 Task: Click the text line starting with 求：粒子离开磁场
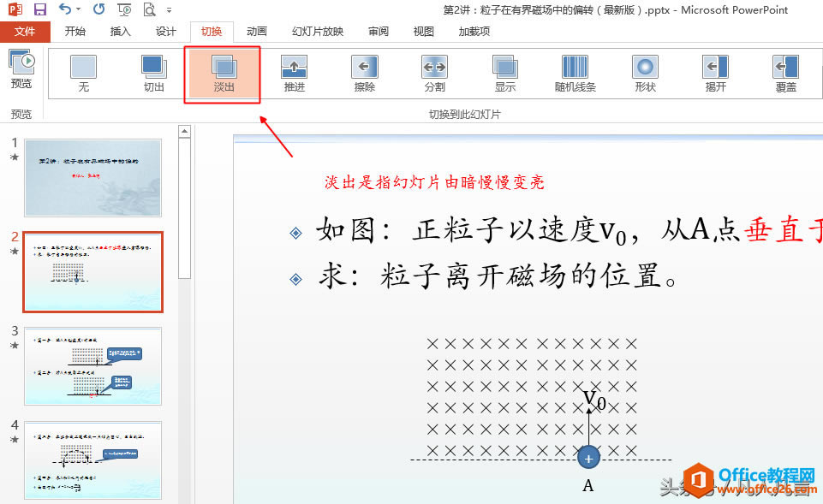498,276
